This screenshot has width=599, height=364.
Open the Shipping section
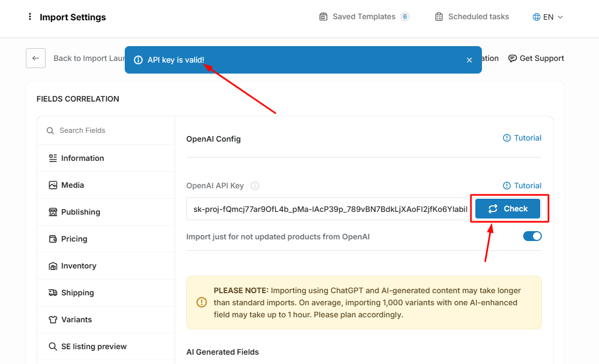pyautogui.click(x=106, y=293)
